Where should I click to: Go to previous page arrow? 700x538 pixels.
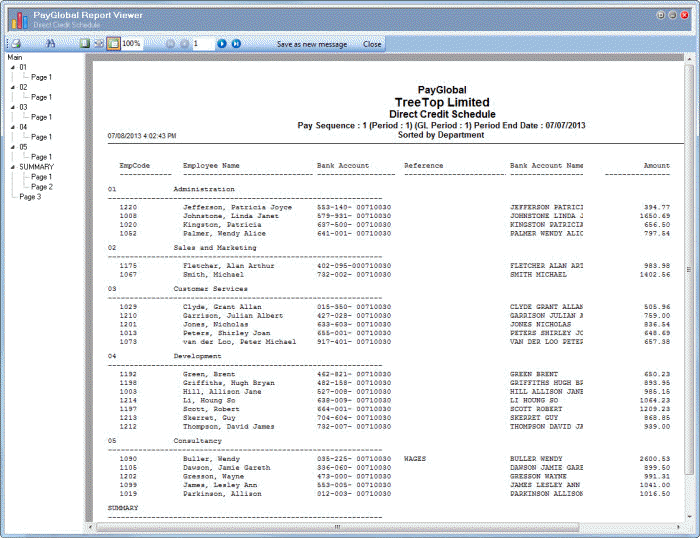pyautogui.click(x=184, y=44)
